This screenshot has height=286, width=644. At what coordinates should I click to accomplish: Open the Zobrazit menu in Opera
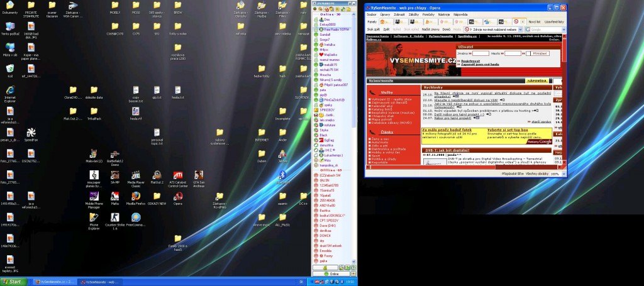(399, 14)
